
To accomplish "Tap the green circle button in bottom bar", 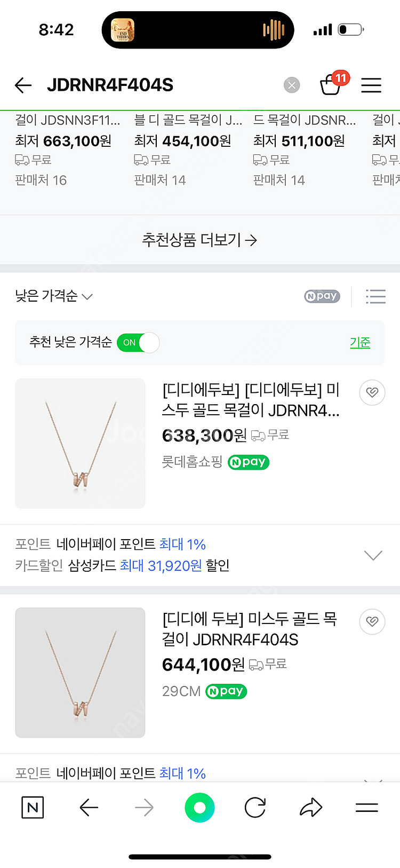I will [x=199, y=808].
